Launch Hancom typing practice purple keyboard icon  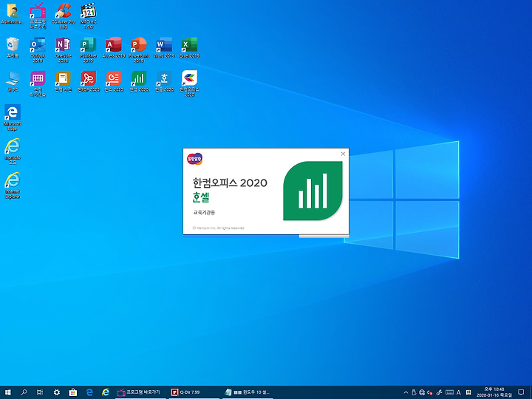(38, 83)
